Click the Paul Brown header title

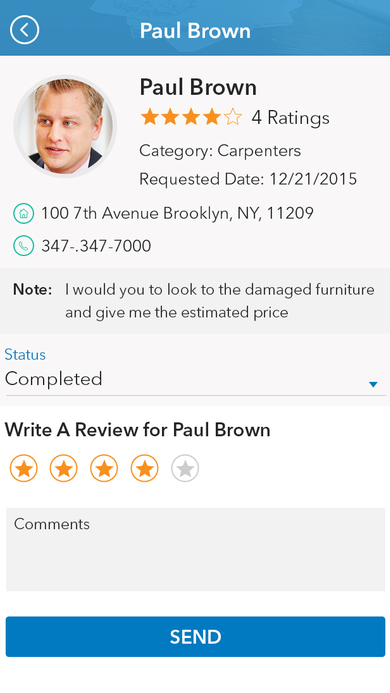195,30
